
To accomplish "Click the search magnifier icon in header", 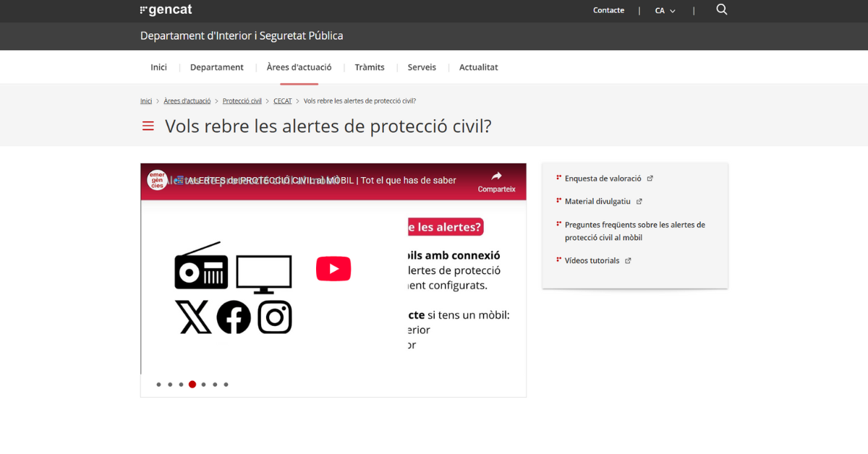I will tap(721, 10).
